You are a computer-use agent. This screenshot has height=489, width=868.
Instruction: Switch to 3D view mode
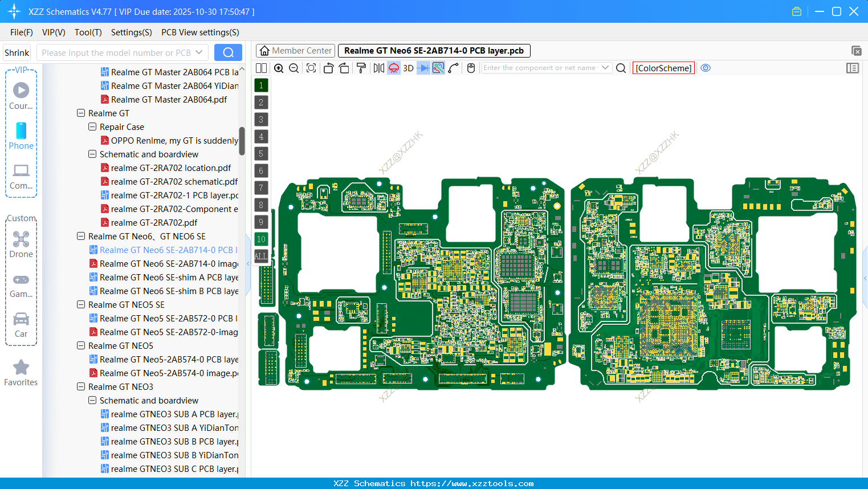pos(408,68)
